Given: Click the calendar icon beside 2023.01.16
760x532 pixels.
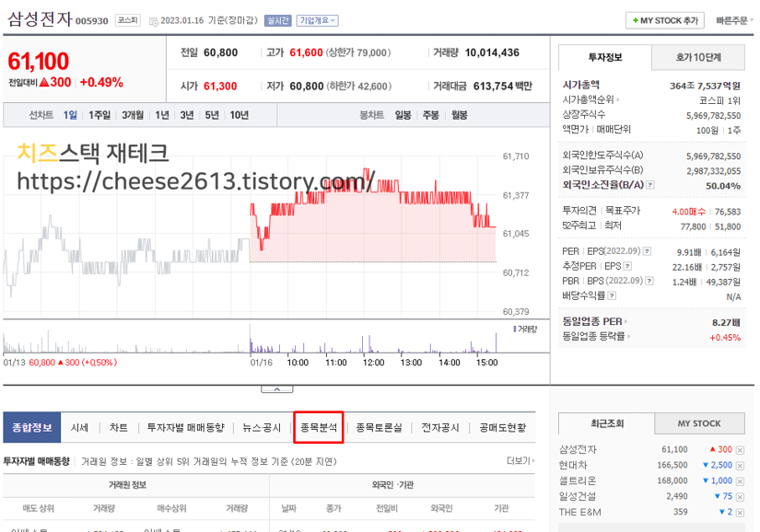Looking at the screenshot, I should tap(154, 21).
